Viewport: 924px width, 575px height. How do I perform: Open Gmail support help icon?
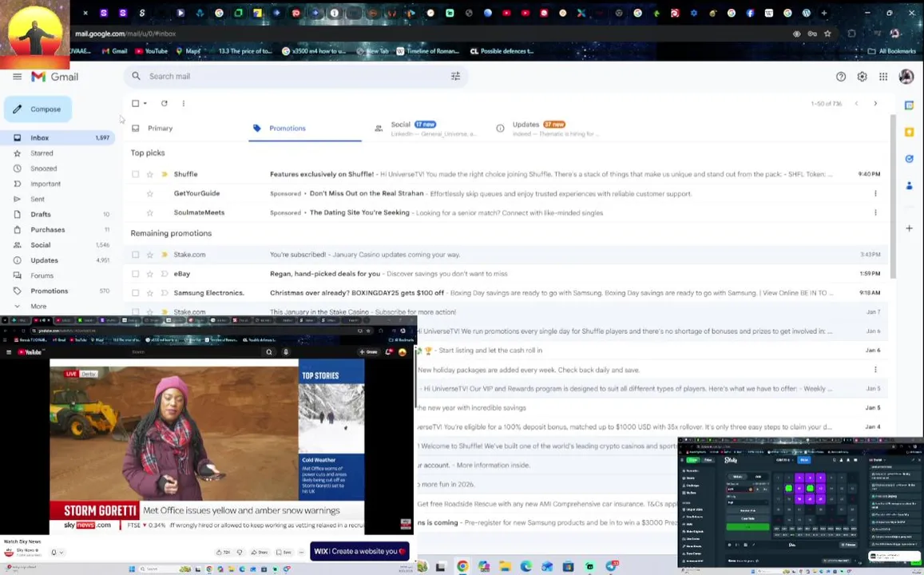pyautogui.click(x=841, y=77)
